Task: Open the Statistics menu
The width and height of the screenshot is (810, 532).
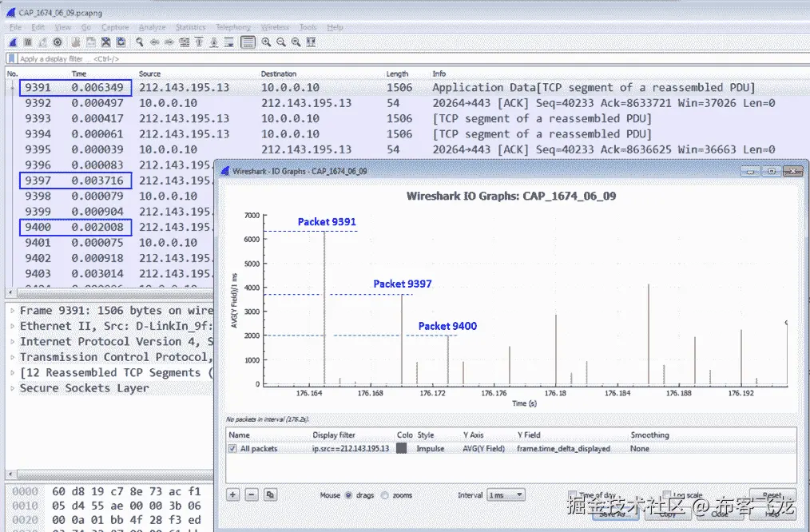Action: click(190, 27)
